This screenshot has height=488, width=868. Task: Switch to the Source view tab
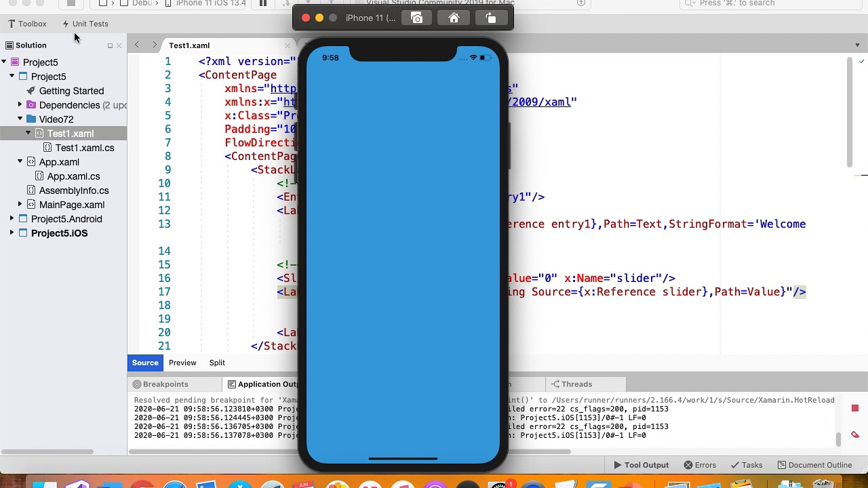(145, 363)
